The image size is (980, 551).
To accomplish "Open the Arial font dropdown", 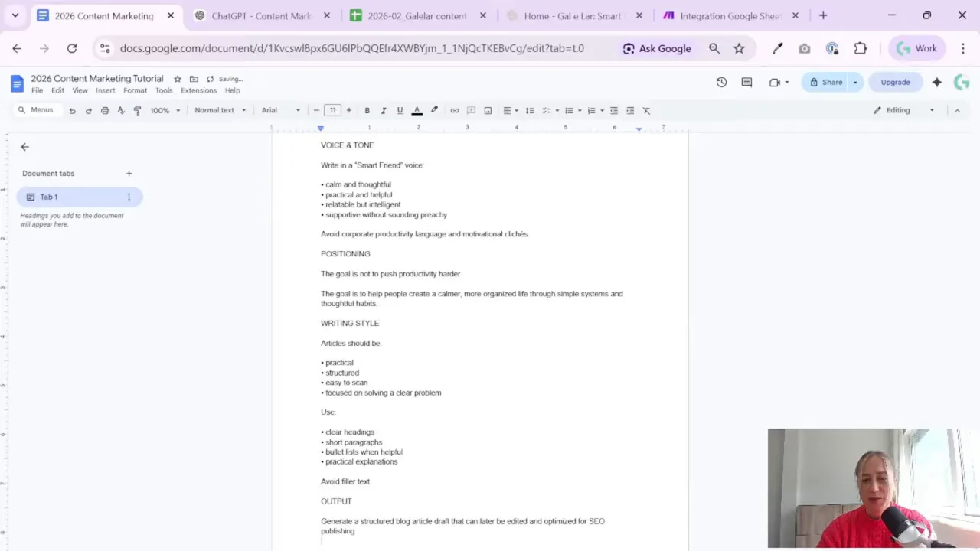I will coord(281,110).
